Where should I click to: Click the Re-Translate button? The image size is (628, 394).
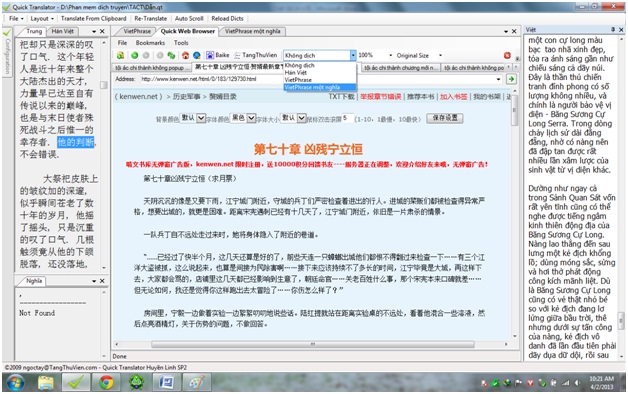click(151, 18)
